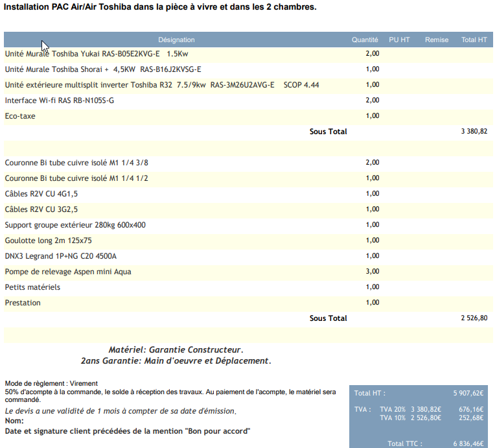Click the Désignation column header
This screenshot has width=497, height=448.
[x=176, y=40]
